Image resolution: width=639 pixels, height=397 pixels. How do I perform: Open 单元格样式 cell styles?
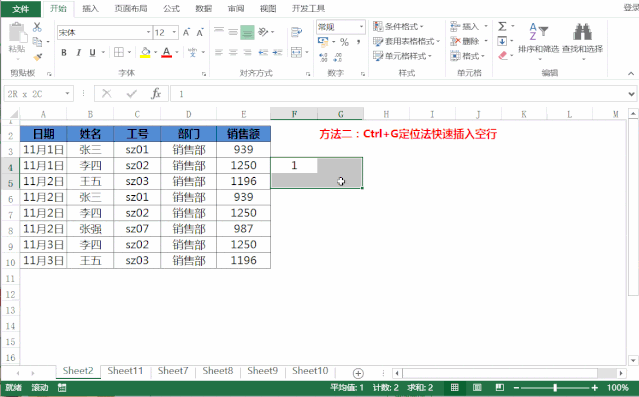coord(403,56)
